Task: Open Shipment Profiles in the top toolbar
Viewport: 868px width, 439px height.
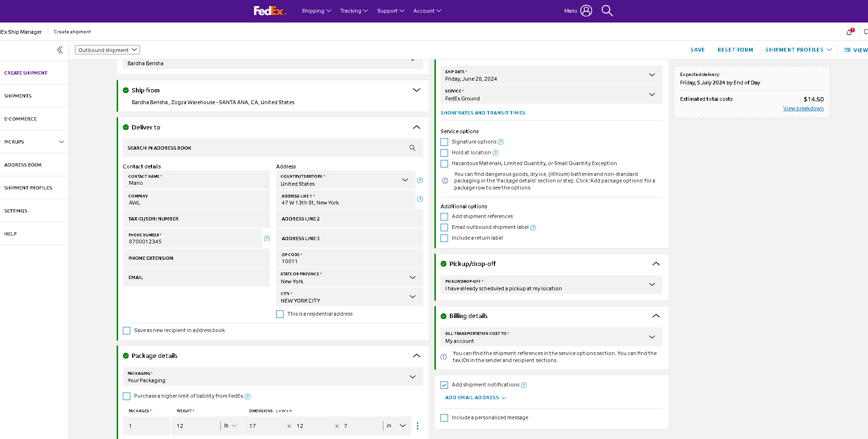Action: [x=798, y=50]
